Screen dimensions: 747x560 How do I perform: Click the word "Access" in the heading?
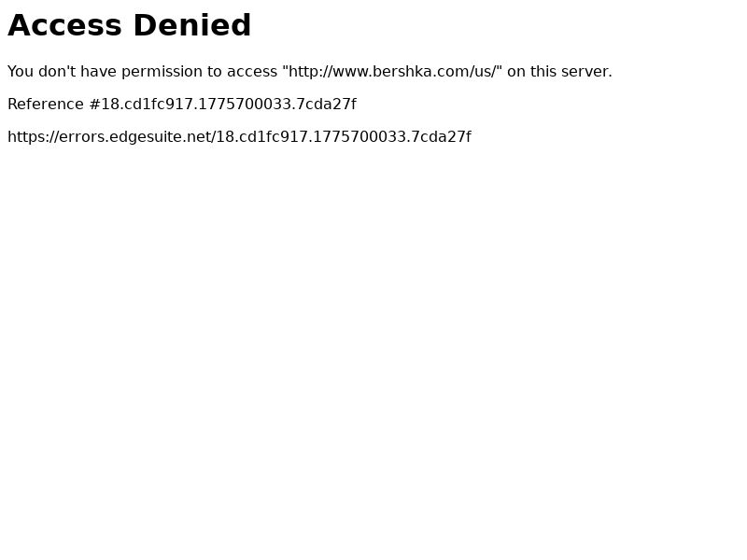point(64,26)
